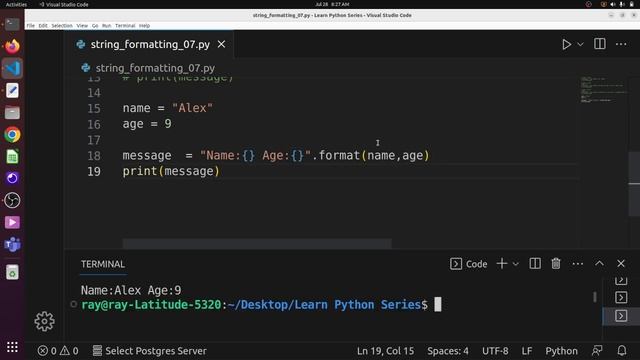Open the Edit menu
640x360 pixels.
click(x=43, y=26)
